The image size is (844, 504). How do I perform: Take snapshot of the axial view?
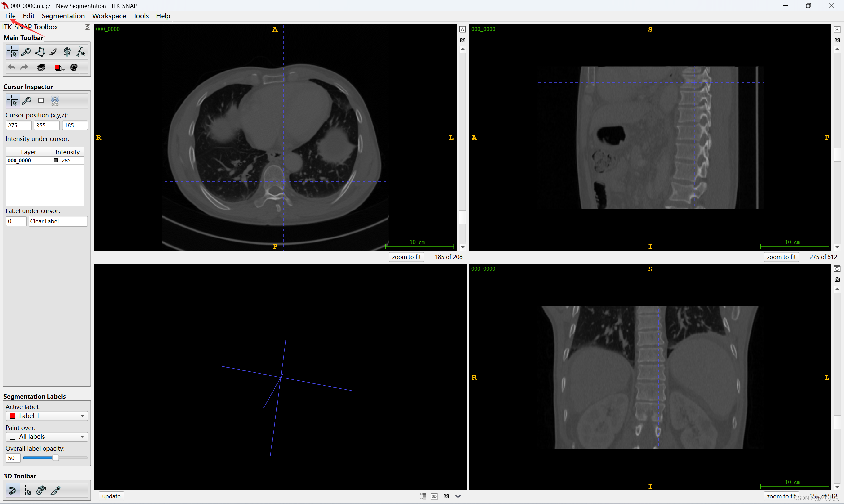[x=462, y=40]
